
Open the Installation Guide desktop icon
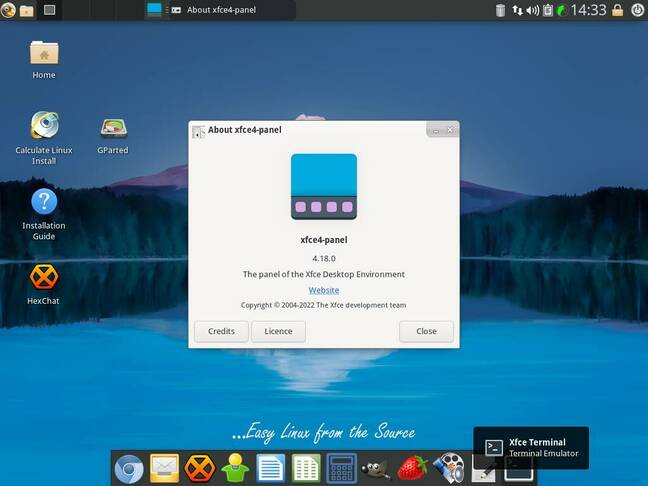click(44, 214)
